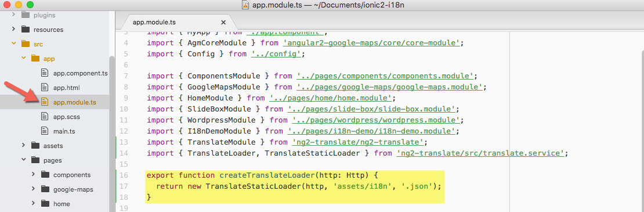Image resolution: width=644 pixels, height=212 pixels.
Task: Click line number 13 in gutter
Action: click(x=124, y=142)
